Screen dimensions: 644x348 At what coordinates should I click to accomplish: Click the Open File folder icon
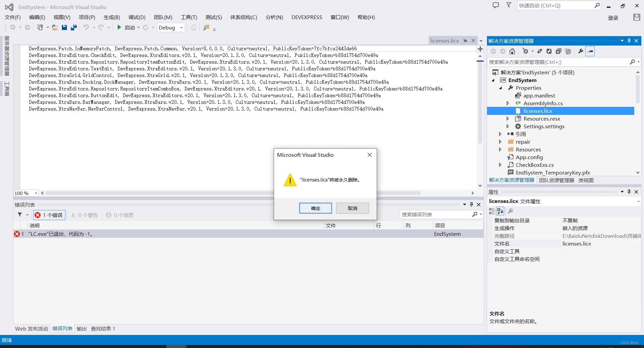[x=55, y=27]
